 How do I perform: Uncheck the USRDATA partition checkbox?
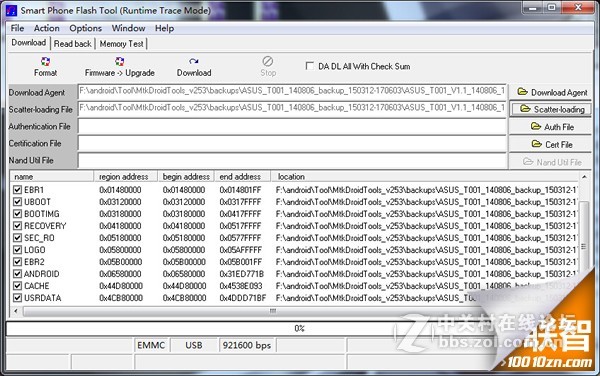tap(17, 298)
